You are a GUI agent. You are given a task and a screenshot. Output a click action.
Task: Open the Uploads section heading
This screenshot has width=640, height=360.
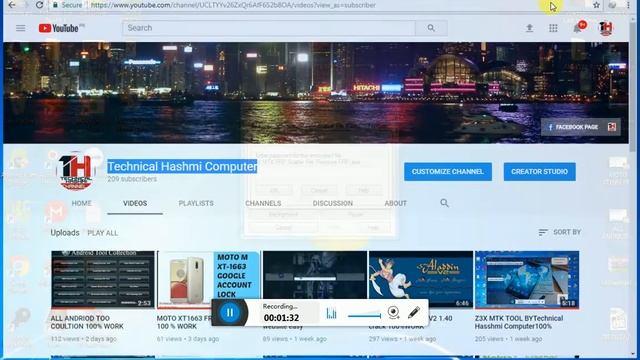(x=65, y=233)
